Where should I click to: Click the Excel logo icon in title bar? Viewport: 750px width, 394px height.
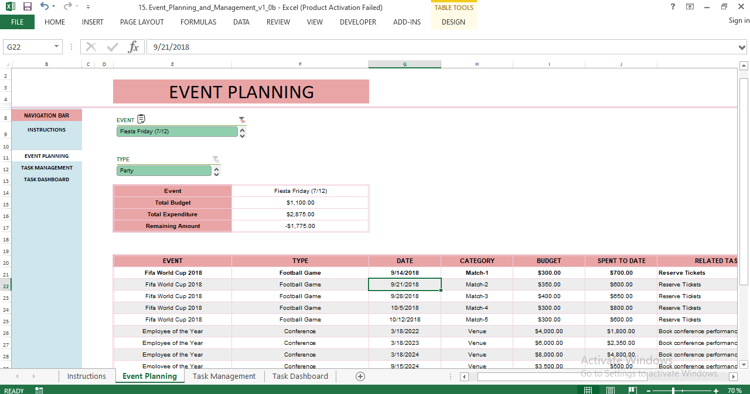10,7
